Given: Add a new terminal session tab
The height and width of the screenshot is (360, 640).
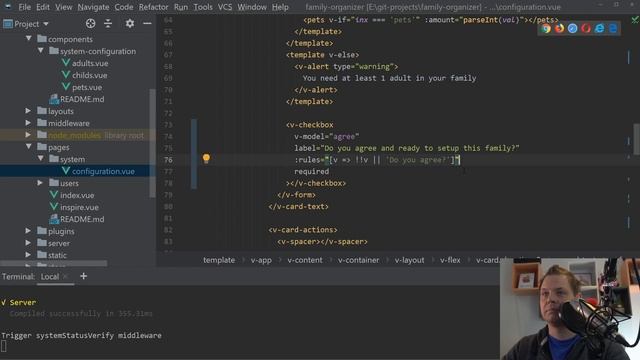Looking at the screenshot, I should [x=84, y=276].
